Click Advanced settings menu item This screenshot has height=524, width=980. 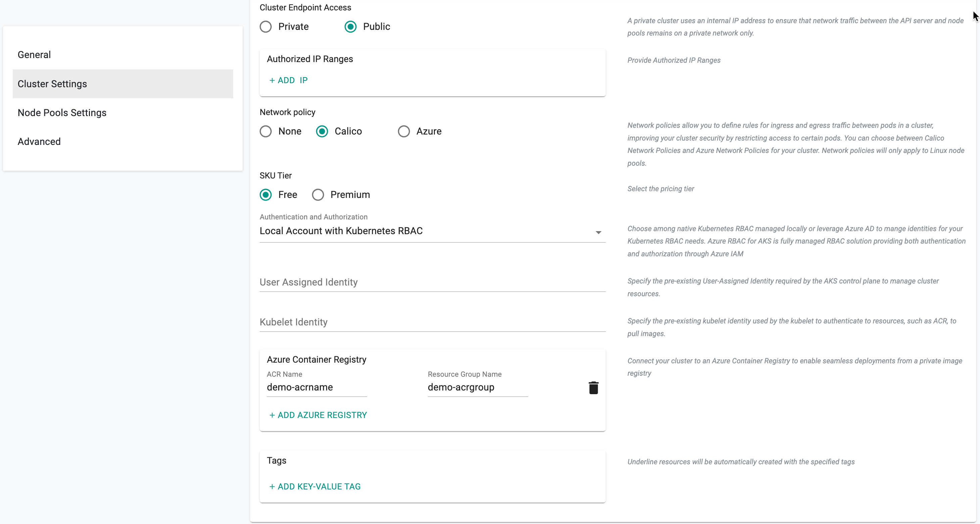point(39,141)
